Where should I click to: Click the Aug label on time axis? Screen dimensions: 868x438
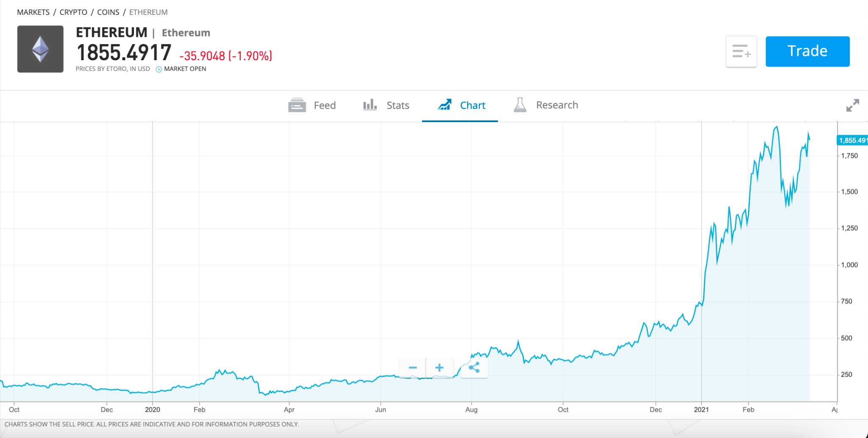click(471, 410)
